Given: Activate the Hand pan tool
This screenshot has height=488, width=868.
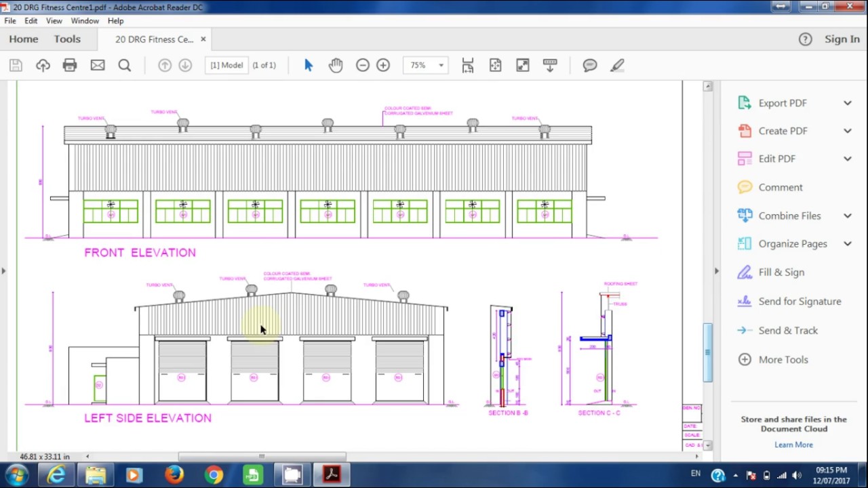Looking at the screenshot, I should coord(336,65).
